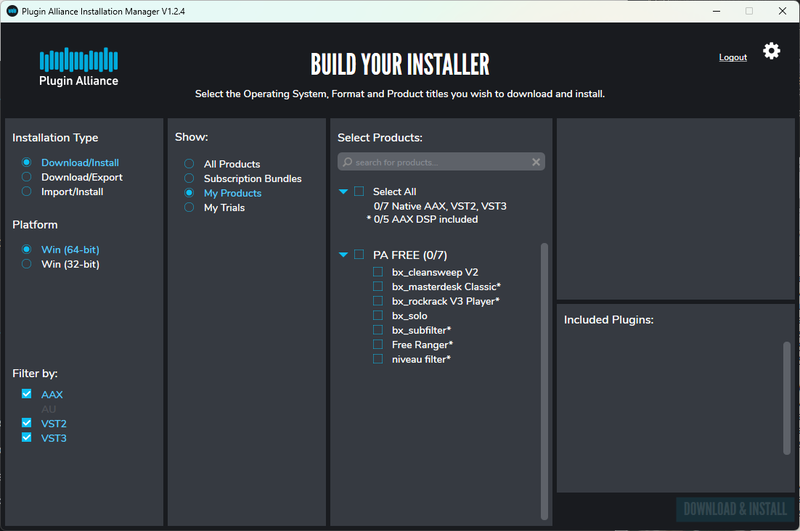Check bx_masterdesk Classic product
This screenshot has height=531, width=800.
[x=378, y=286]
